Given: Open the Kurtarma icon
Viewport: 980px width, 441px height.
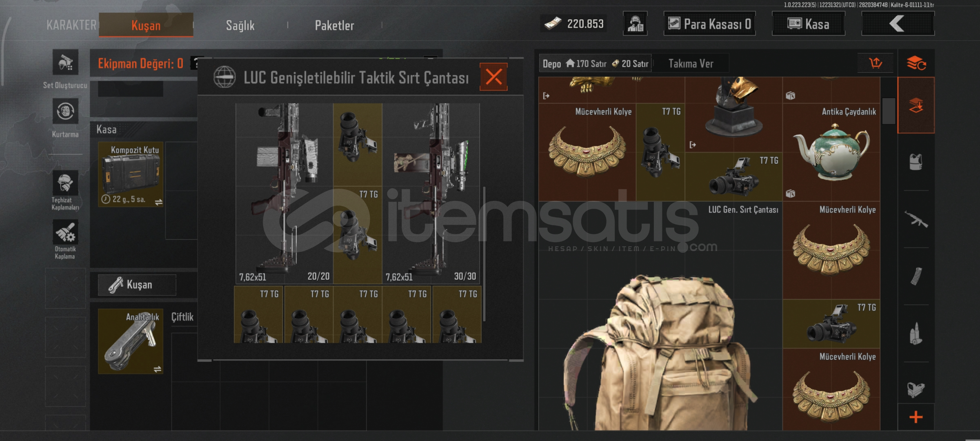Looking at the screenshot, I should click(65, 111).
